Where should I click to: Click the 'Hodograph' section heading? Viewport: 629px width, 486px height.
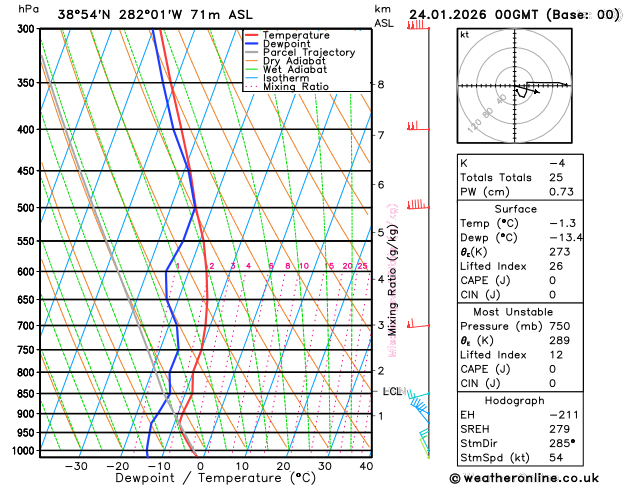(515, 401)
